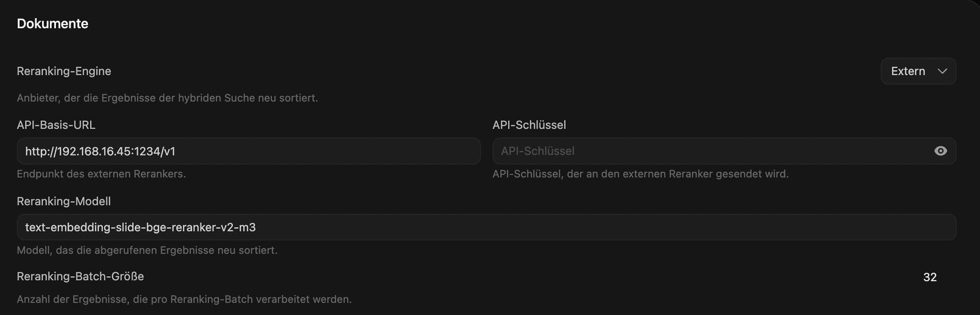Screen dimensions: 980x315
Task: Open the Reranking-Engine Extern dropdown
Action: tap(918, 71)
